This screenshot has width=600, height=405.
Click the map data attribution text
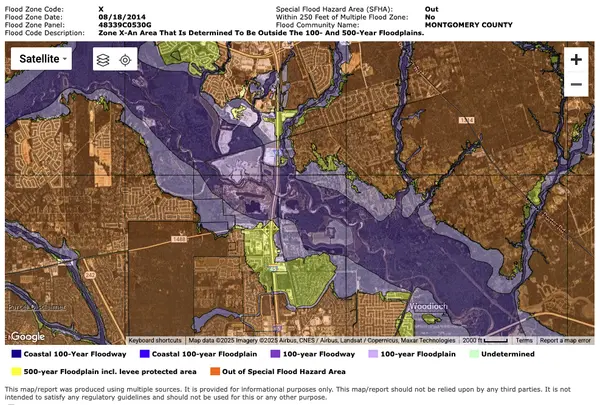click(322, 340)
